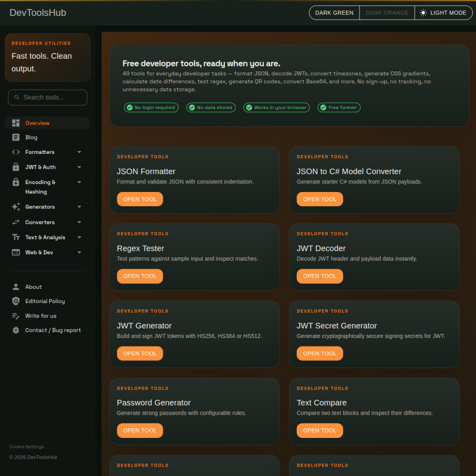This screenshot has height=476, width=476.
Task: Expand the Encoding & Hashing arrow
Action: coord(79,182)
